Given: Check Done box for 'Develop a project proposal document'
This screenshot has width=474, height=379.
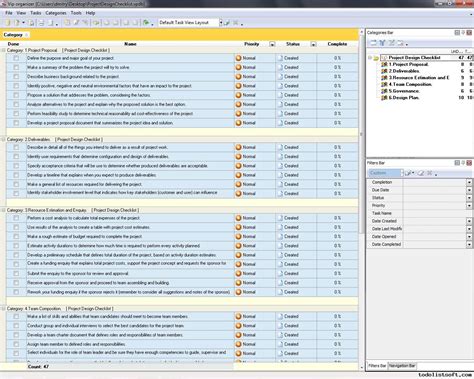Looking at the screenshot, I should pos(16,123).
